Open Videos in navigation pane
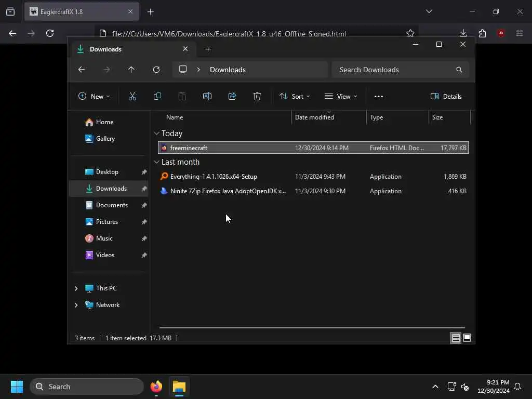The width and height of the screenshot is (532, 399). click(105, 255)
